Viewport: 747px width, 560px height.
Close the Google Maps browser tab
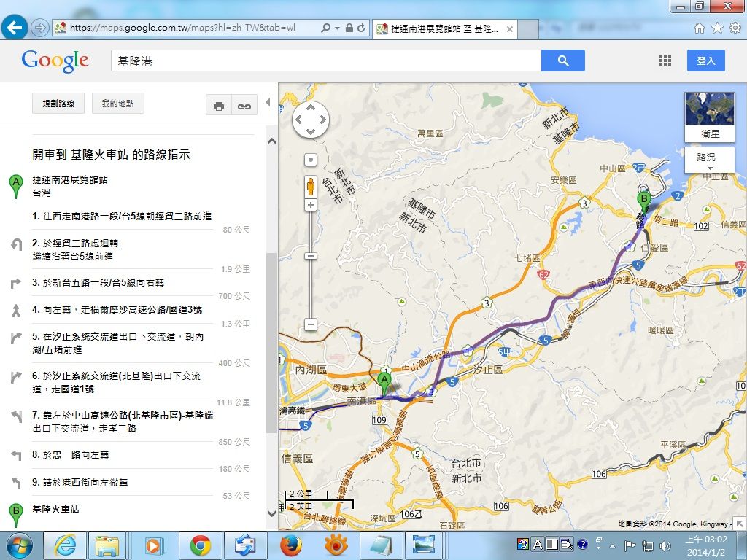coord(509,29)
